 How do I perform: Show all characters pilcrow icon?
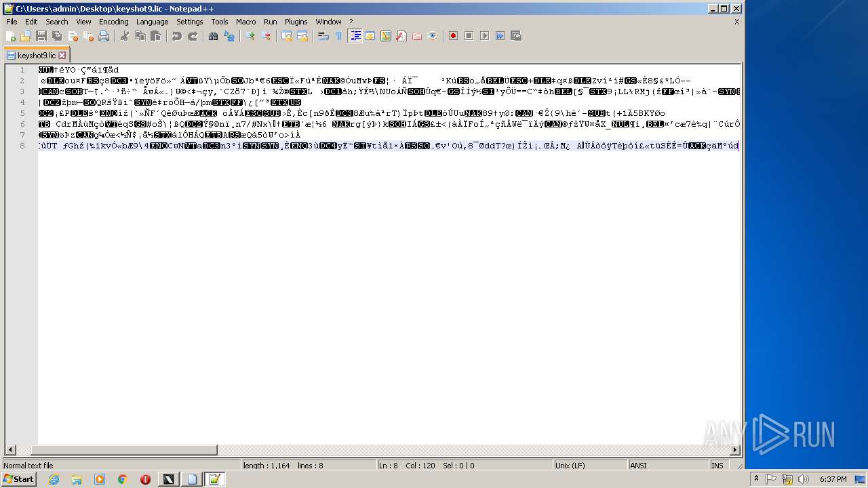339,36
